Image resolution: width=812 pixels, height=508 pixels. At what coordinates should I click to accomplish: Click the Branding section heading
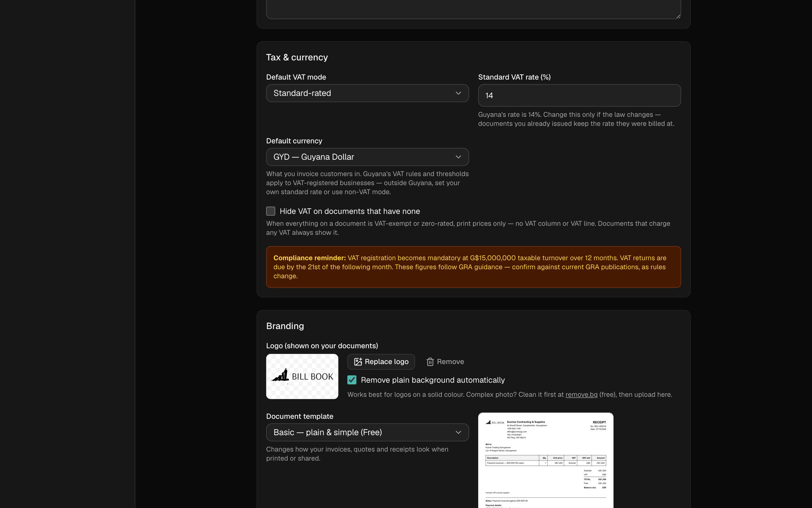tap(285, 326)
